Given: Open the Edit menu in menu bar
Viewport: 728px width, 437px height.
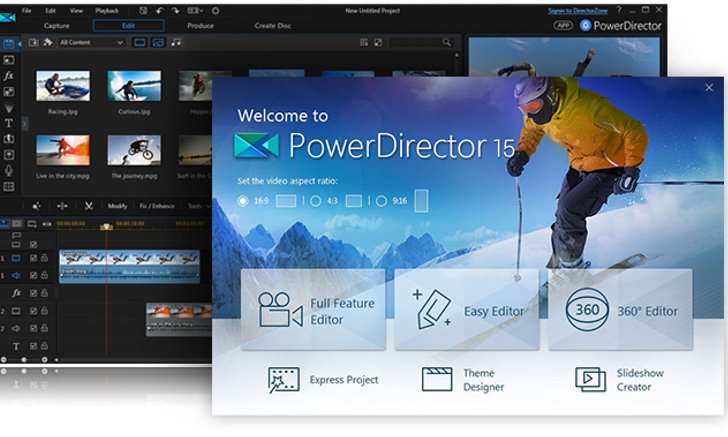Looking at the screenshot, I should (x=51, y=10).
